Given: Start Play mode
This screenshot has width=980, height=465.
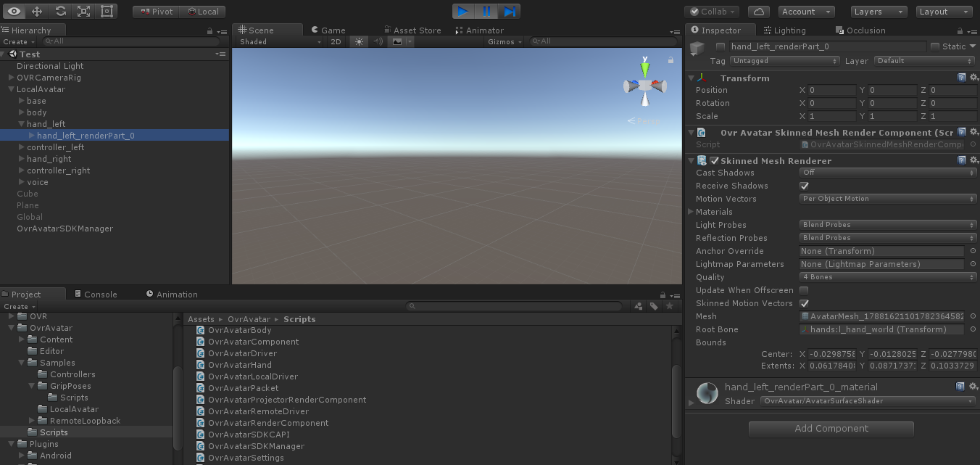Looking at the screenshot, I should pos(462,12).
